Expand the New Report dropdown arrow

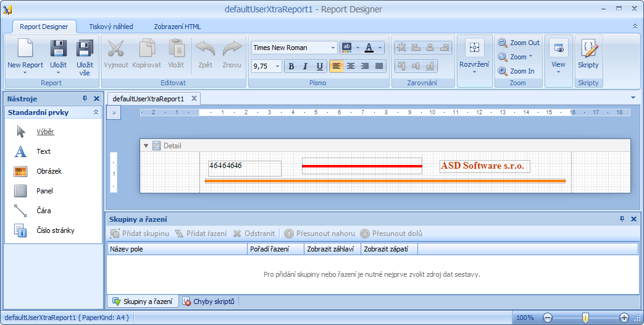tap(25, 73)
